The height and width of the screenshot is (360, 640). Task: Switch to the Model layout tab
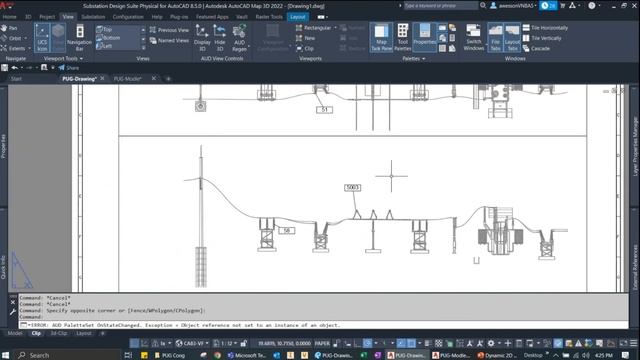pyautogui.click(x=15, y=333)
